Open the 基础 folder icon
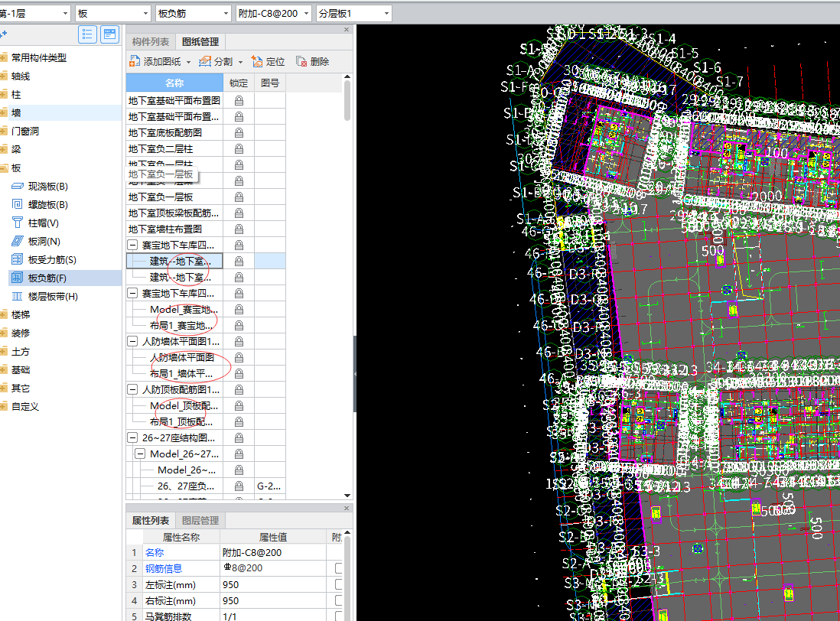 click(4, 370)
